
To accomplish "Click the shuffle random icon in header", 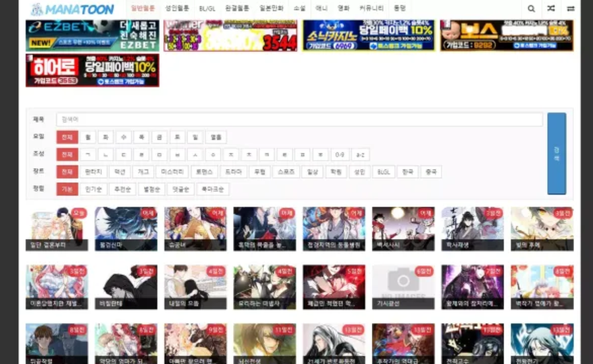I will 551,9.
